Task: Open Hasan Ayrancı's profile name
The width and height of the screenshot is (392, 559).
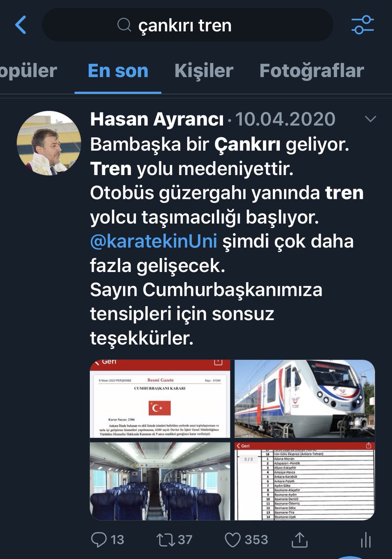Action: pyautogui.click(x=157, y=119)
